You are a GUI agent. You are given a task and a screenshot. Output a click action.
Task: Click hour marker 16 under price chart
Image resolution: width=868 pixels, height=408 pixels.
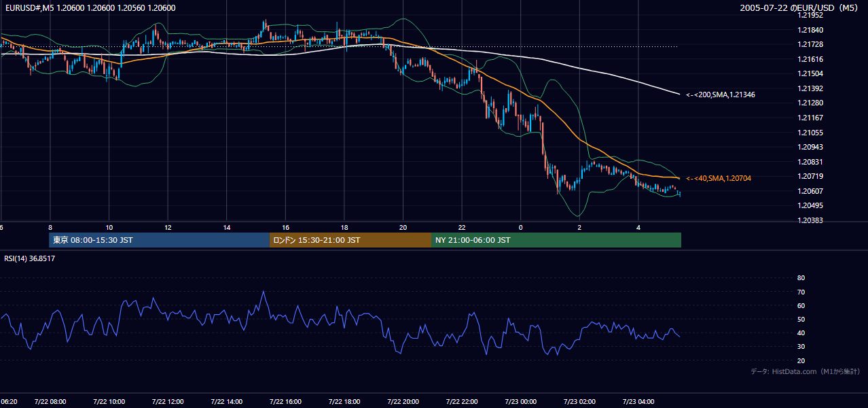(286, 227)
